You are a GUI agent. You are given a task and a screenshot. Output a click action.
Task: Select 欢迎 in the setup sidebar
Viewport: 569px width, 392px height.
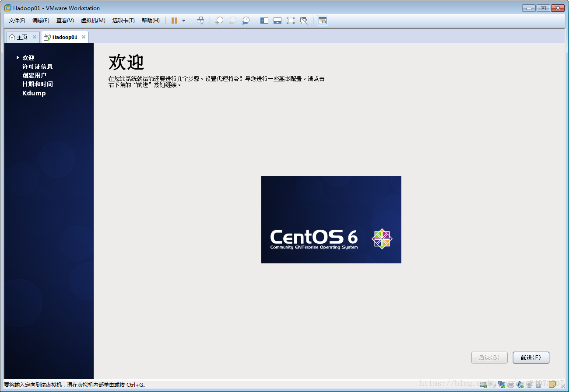point(28,58)
